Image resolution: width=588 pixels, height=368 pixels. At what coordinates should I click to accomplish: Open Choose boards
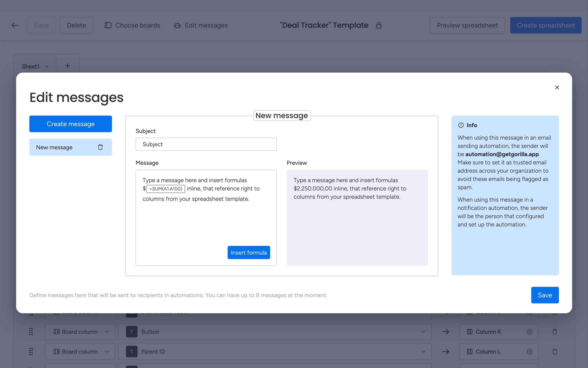[132, 25]
